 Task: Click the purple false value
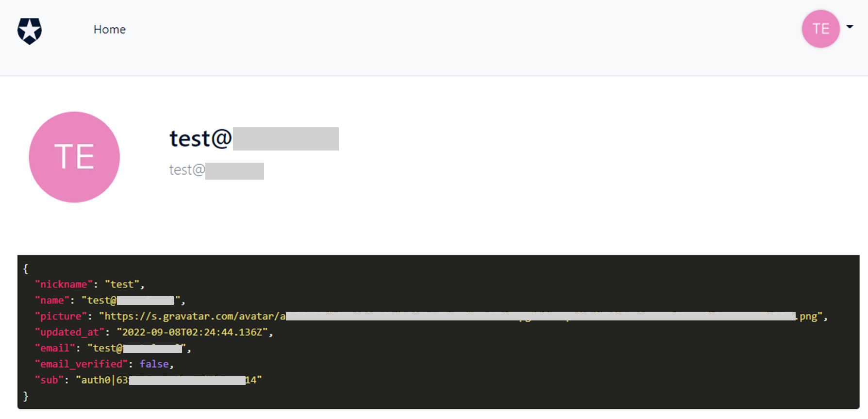(154, 364)
